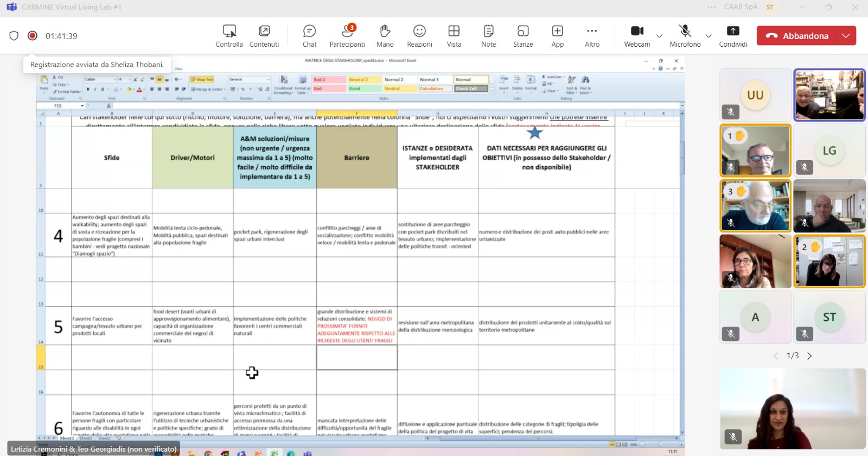Viewport: 868px width, 456px height.
Task: Select the Sfide header cell
Action: point(112,157)
